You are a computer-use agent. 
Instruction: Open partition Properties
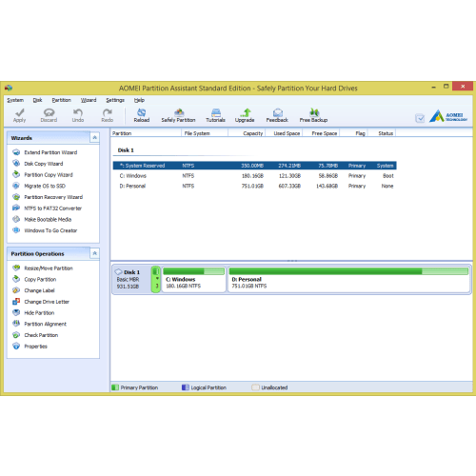(35, 347)
